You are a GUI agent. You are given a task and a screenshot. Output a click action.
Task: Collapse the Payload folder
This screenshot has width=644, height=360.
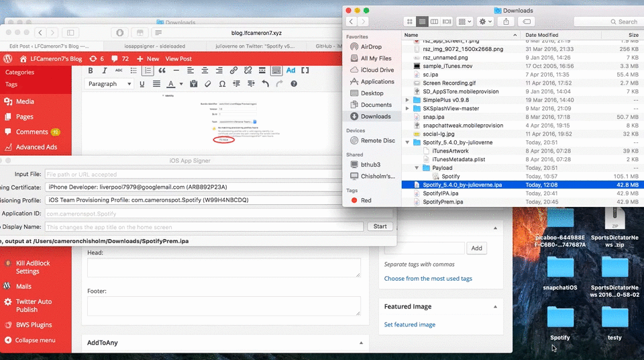point(417,168)
